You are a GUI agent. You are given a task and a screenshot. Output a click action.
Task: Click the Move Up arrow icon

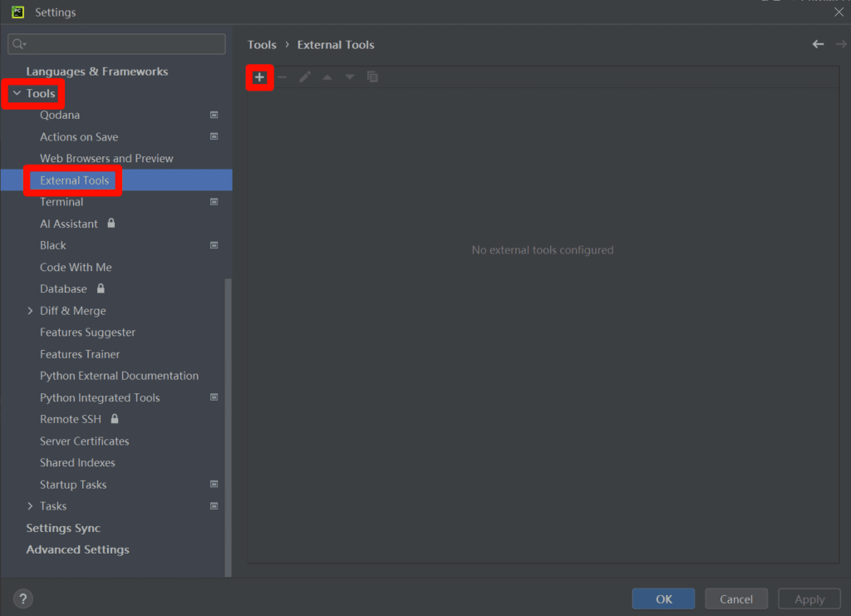(327, 77)
